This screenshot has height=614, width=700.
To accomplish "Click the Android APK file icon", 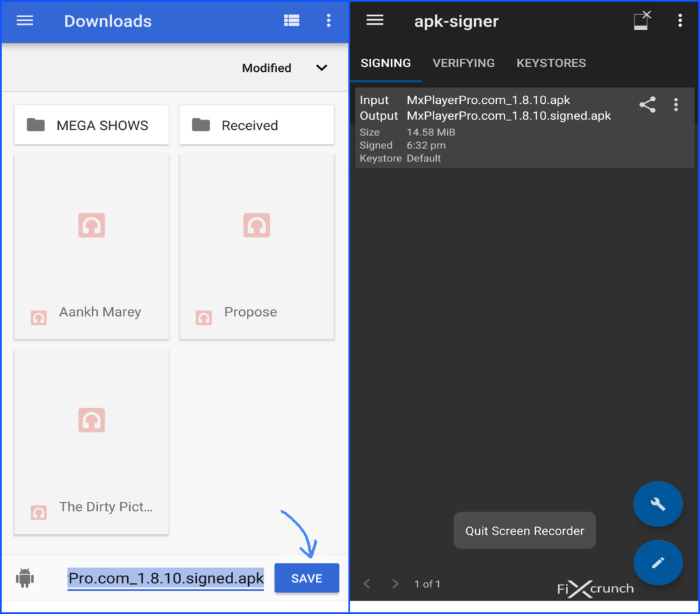I will point(25,578).
